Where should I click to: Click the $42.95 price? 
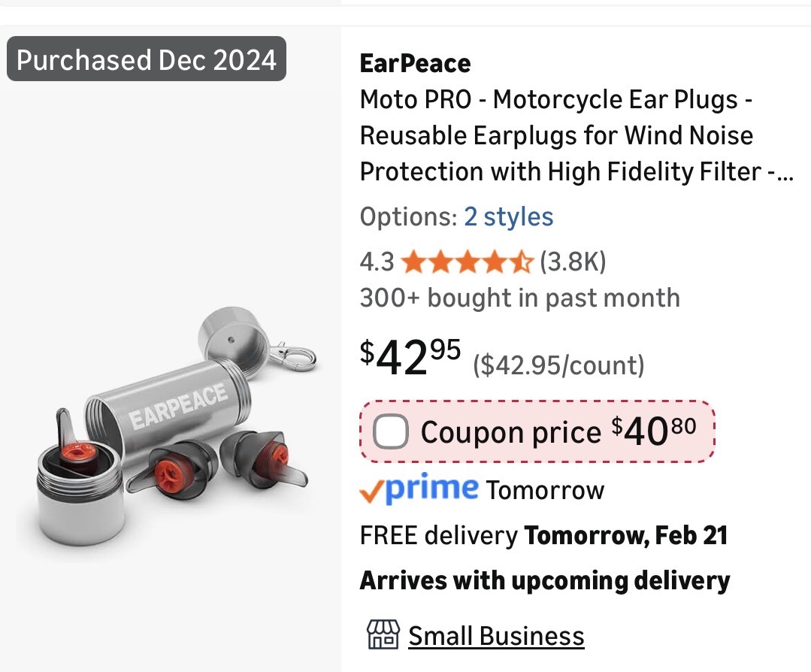(x=410, y=358)
